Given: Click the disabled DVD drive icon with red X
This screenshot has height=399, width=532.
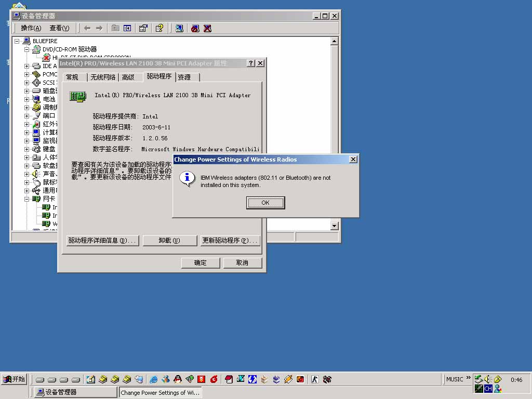Looking at the screenshot, I should pos(46,57).
